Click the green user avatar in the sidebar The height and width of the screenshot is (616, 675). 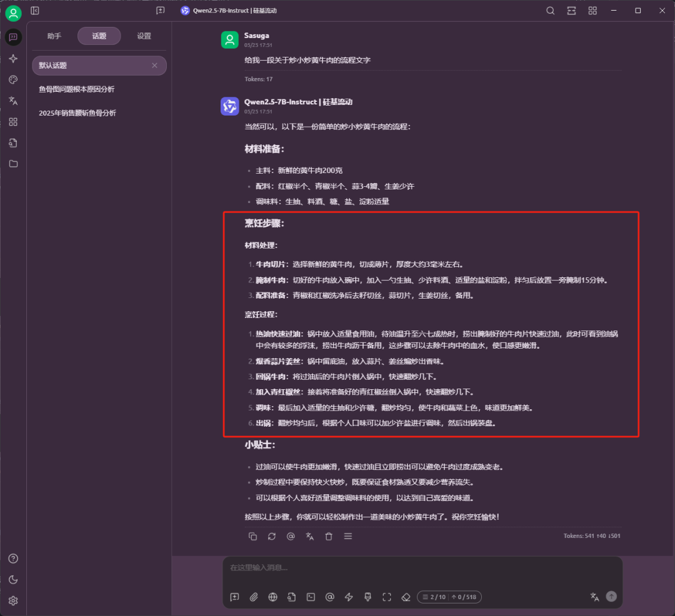tap(13, 13)
